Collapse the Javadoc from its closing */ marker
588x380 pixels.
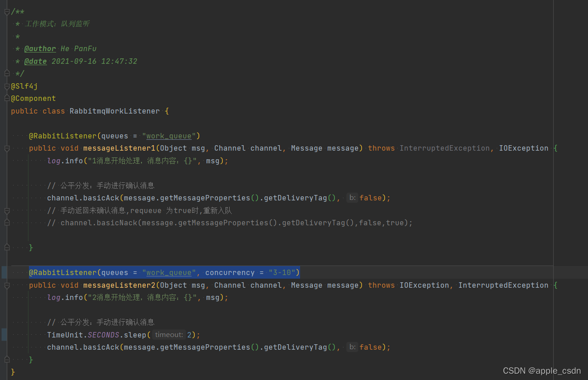7,72
